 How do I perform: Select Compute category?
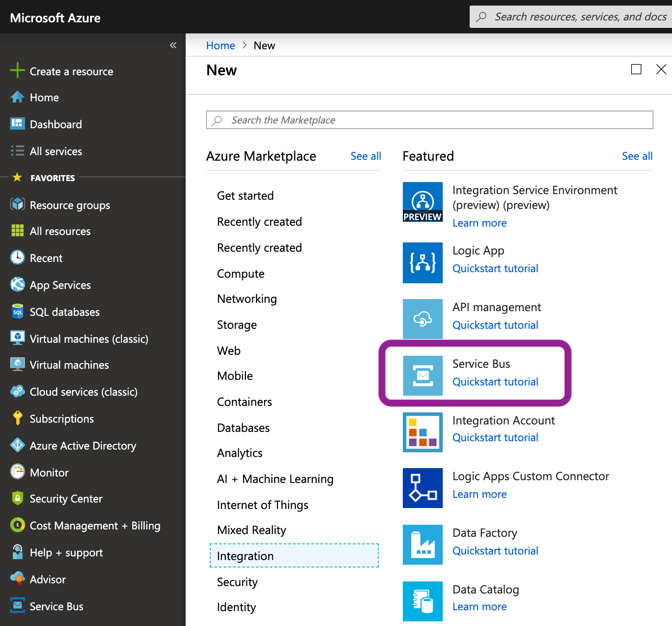click(x=241, y=274)
